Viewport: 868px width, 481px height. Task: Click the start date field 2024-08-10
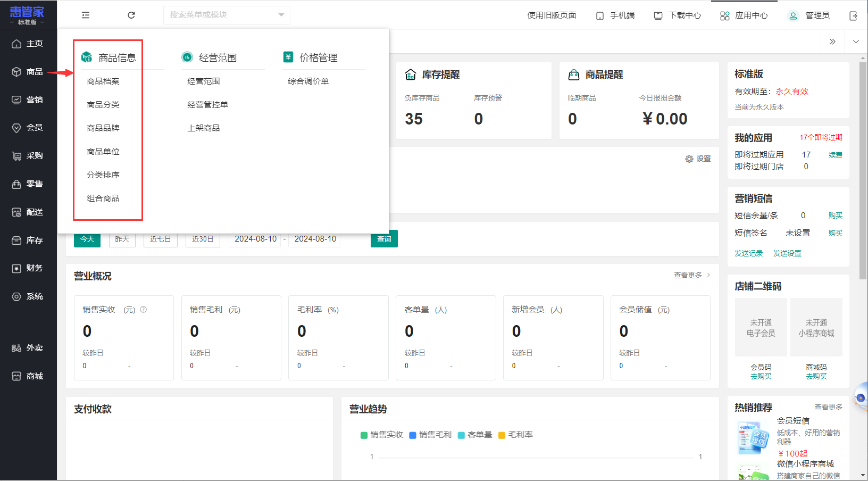point(256,239)
